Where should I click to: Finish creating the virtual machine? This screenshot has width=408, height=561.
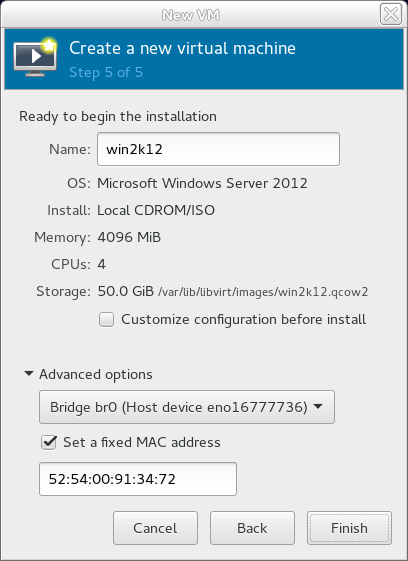(x=349, y=528)
